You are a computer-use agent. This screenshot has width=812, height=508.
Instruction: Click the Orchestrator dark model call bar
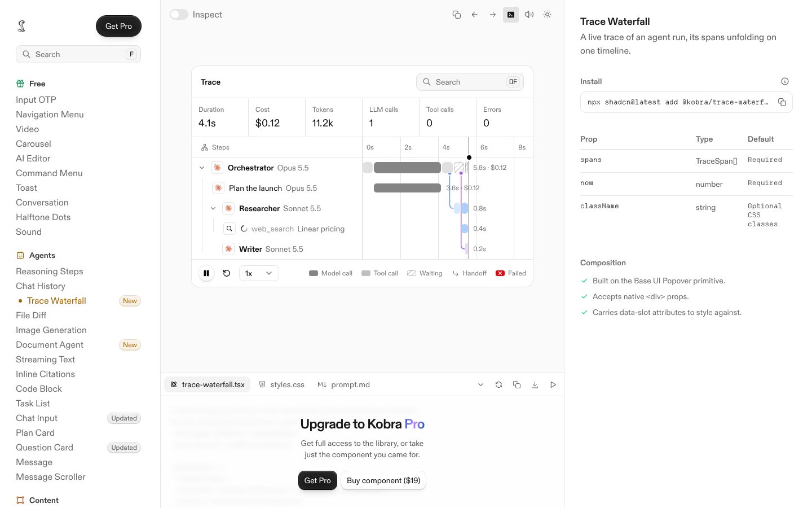click(407, 168)
